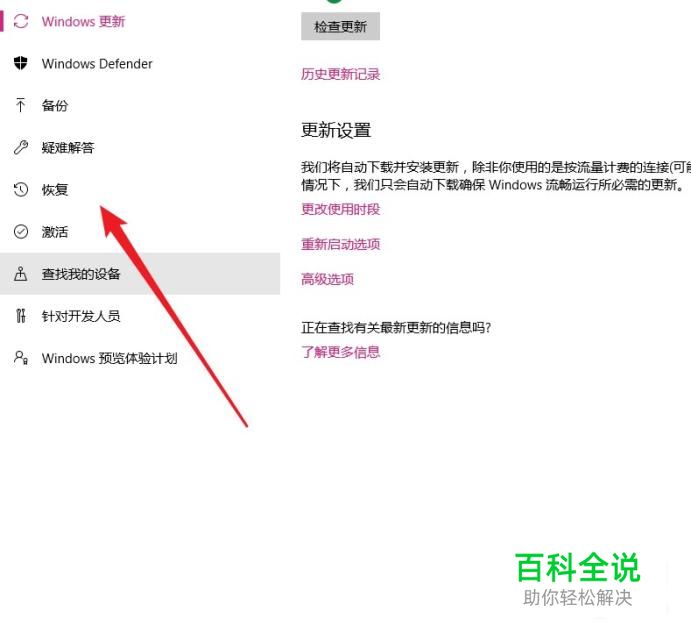Click the 更改使用时段 link

[340, 209]
